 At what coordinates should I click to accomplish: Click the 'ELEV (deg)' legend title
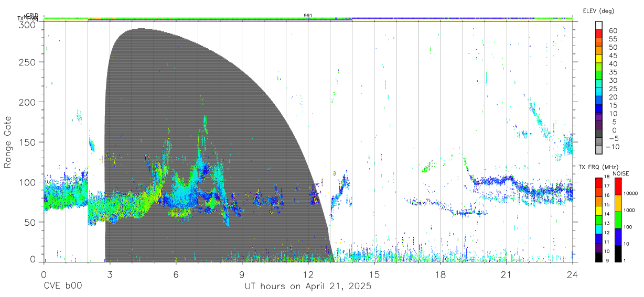[x=598, y=10]
